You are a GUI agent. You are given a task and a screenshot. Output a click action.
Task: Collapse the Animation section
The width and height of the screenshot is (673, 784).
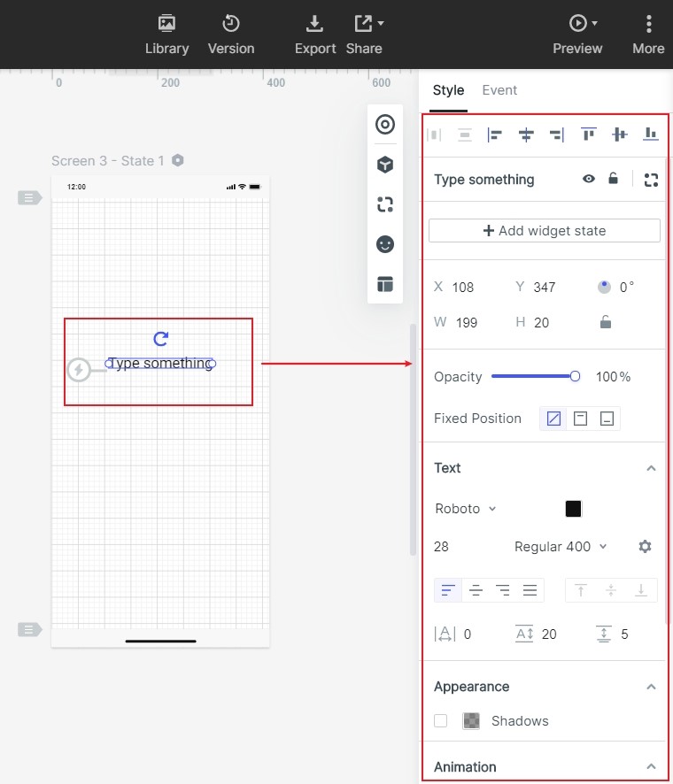pos(651,766)
